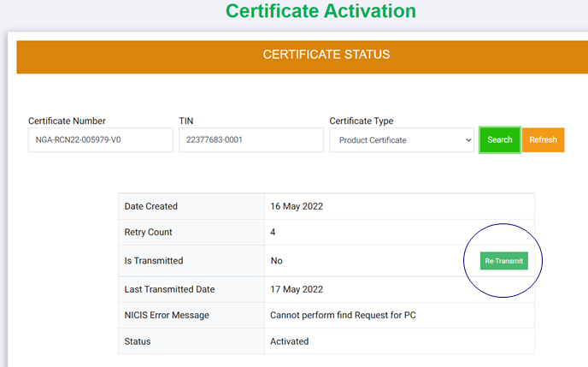Select the '16 May 2022' date value
Screen dimensions: 588x367
(297, 206)
